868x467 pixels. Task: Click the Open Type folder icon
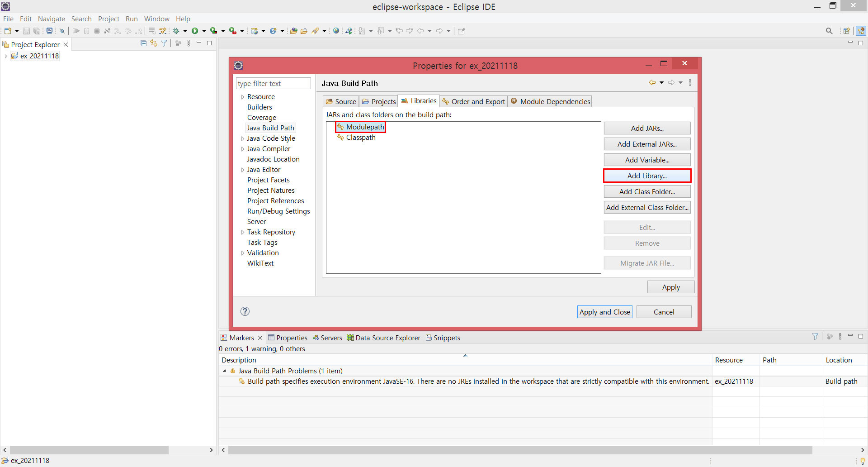click(293, 31)
